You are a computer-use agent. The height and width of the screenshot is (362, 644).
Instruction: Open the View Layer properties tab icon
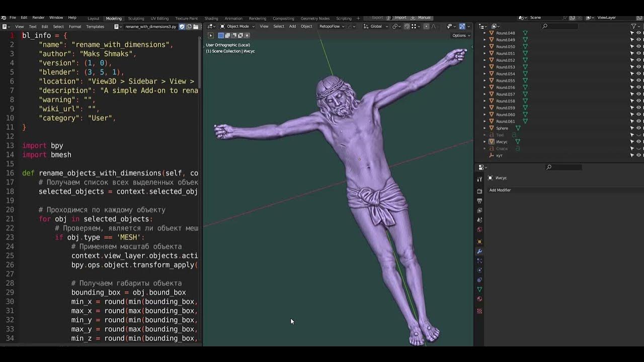479,210
